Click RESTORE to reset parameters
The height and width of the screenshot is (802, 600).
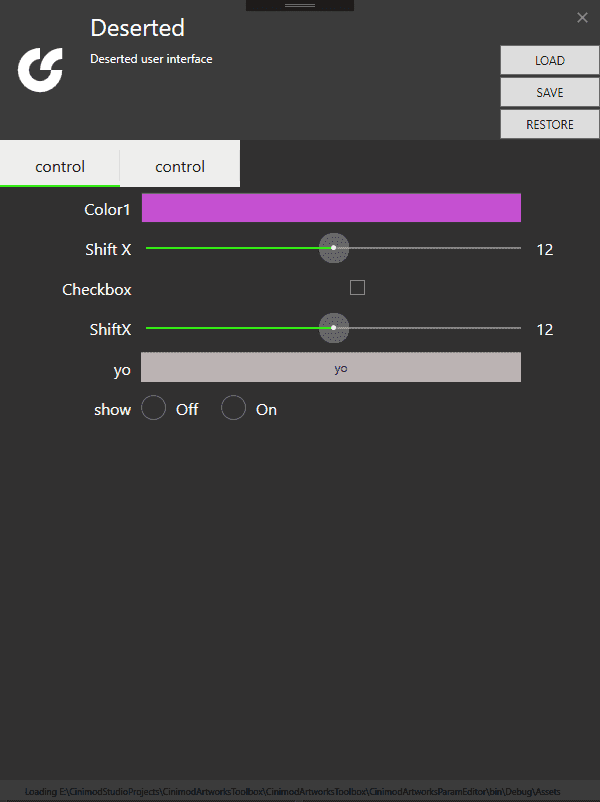[549, 124]
